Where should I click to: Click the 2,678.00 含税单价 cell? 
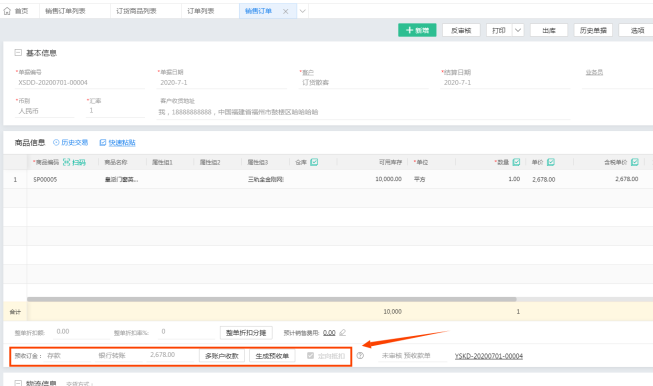(627, 179)
